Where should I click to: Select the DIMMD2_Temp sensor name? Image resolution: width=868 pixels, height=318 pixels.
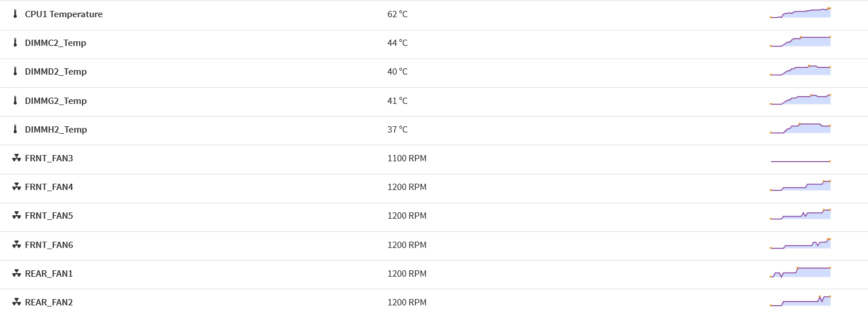(56, 72)
